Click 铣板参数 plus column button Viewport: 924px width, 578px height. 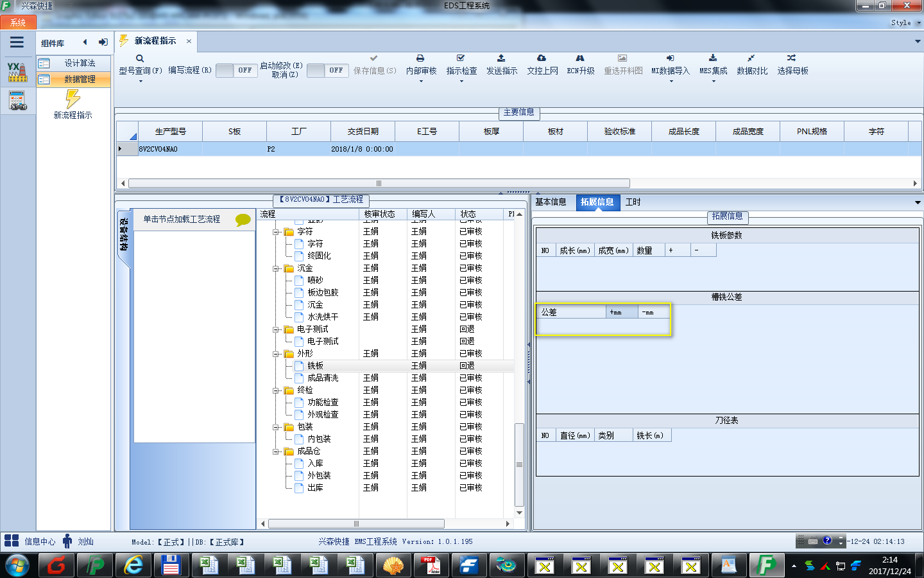coord(678,250)
